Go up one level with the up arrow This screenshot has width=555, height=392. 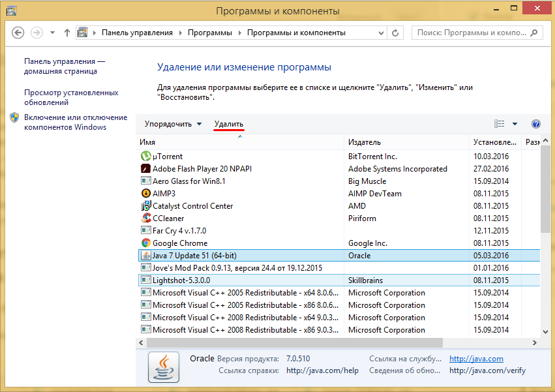tap(67, 33)
